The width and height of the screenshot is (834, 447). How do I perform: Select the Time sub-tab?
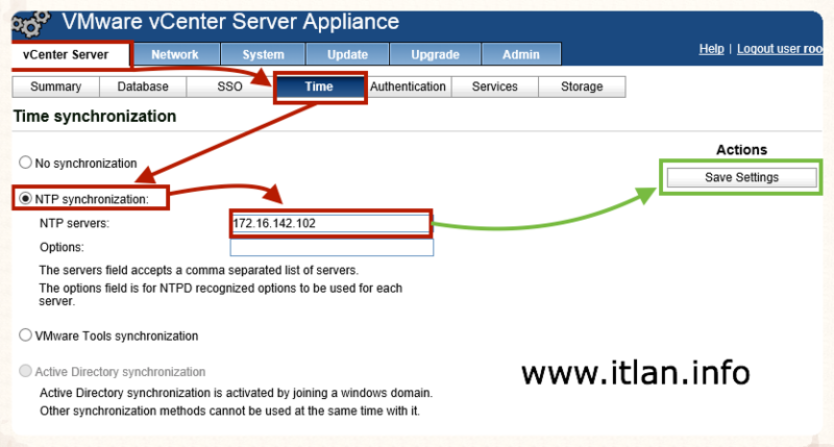[319, 87]
